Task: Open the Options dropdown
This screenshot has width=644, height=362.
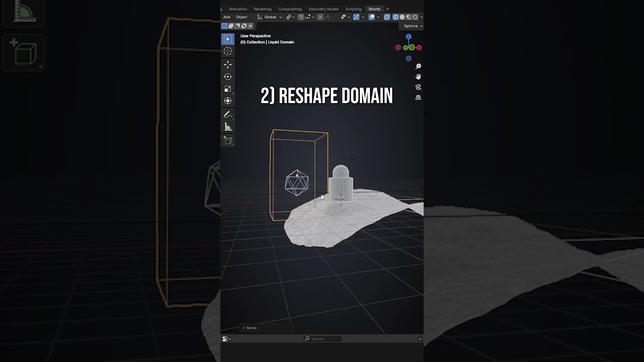Action: [x=413, y=26]
